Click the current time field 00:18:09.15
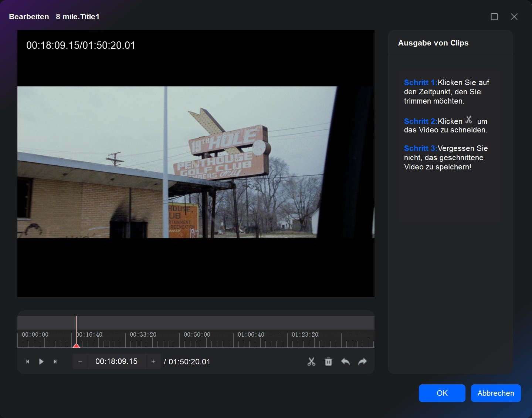Image resolution: width=532 pixels, height=418 pixels. pos(116,361)
